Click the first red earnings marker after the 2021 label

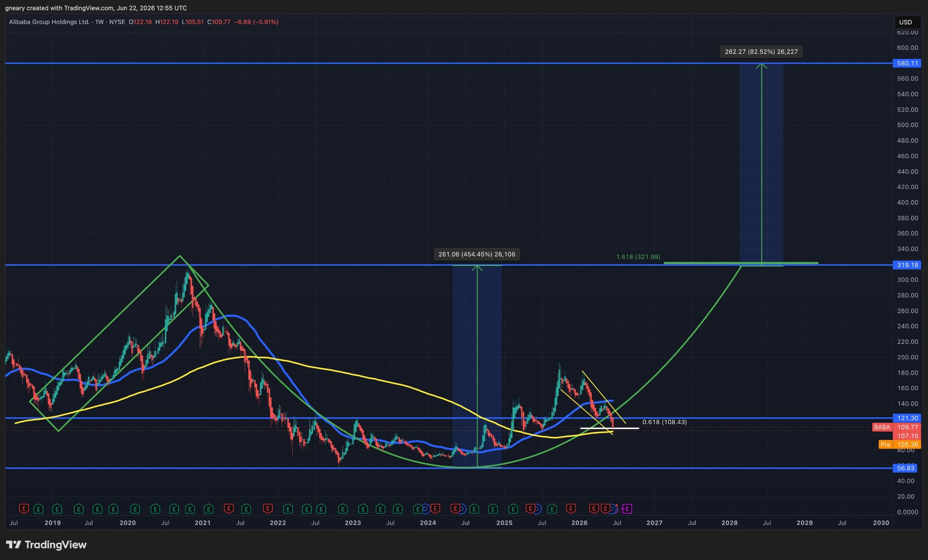228,509
